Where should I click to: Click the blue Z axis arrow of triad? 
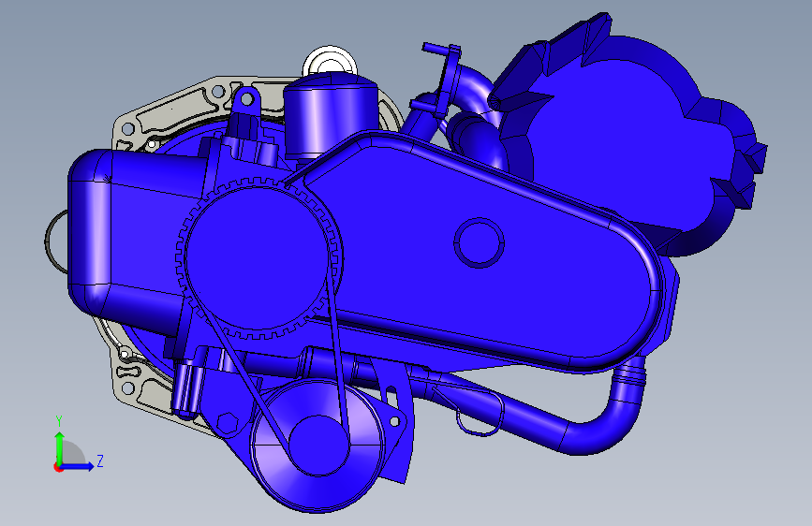click(78, 466)
